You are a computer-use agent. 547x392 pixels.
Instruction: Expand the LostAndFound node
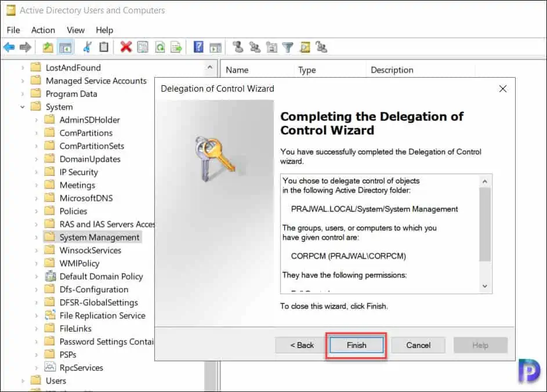pyautogui.click(x=23, y=68)
